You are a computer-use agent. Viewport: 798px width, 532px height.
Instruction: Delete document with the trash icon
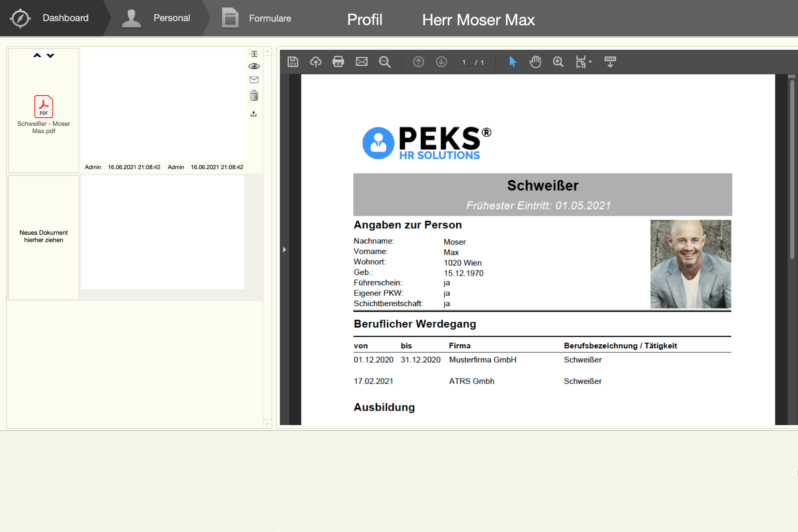[254, 95]
